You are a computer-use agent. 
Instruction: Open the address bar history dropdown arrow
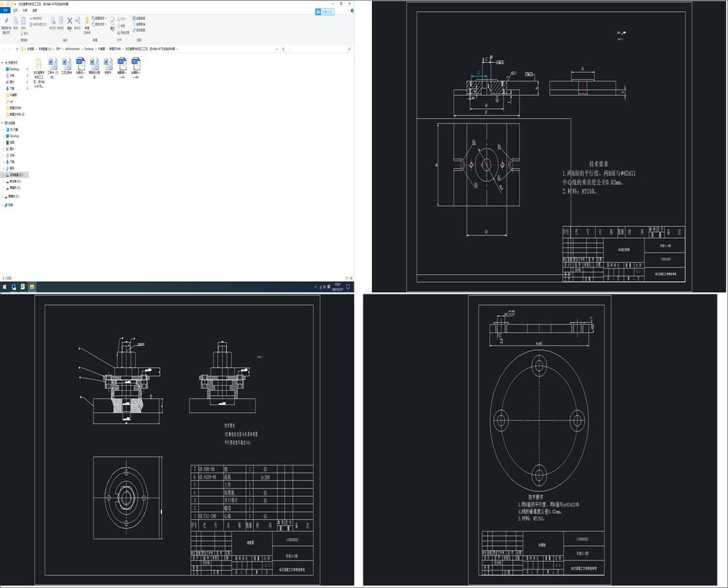[277, 49]
